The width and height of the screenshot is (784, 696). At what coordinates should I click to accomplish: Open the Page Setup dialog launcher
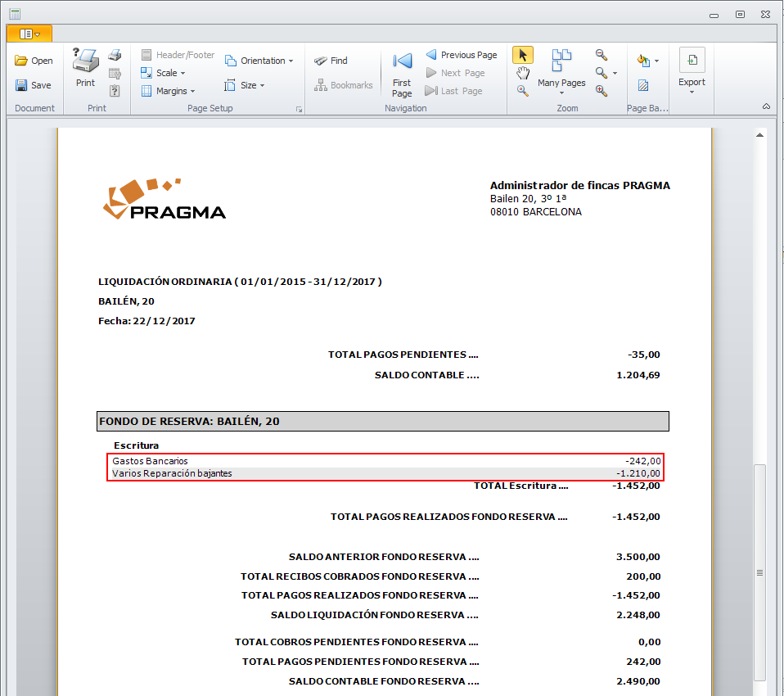click(299, 109)
